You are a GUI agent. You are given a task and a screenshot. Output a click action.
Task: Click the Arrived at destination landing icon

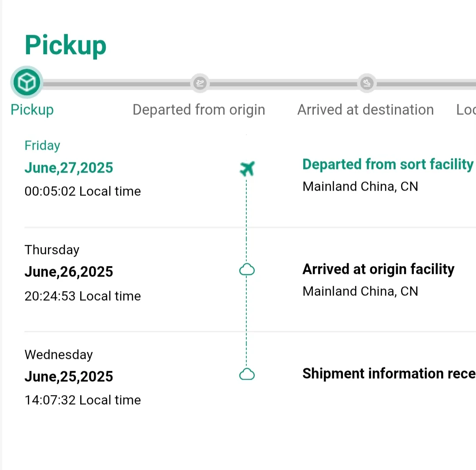pyautogui.click(x=367, y=83)
